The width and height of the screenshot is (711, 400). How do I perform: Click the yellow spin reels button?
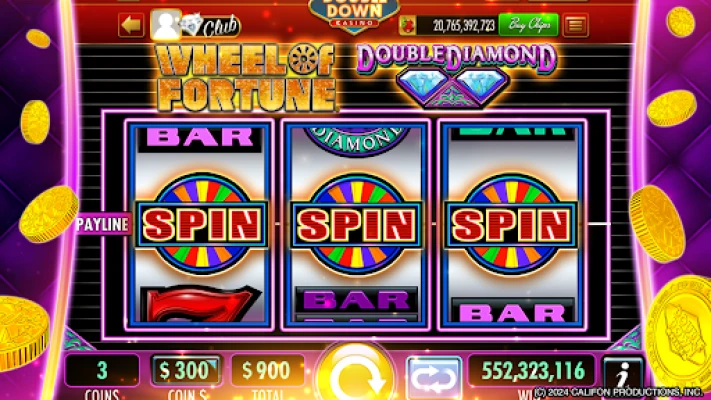[356, 375]
